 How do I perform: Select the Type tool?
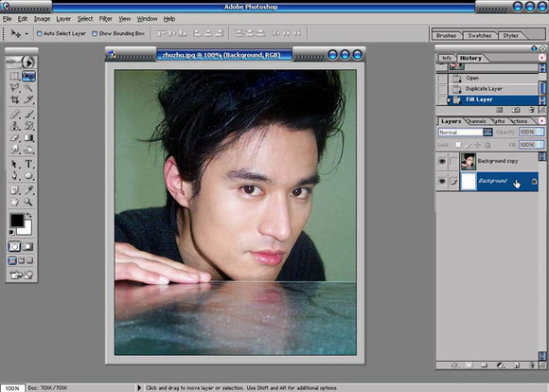pyautogui.click(x=28, y=164)
